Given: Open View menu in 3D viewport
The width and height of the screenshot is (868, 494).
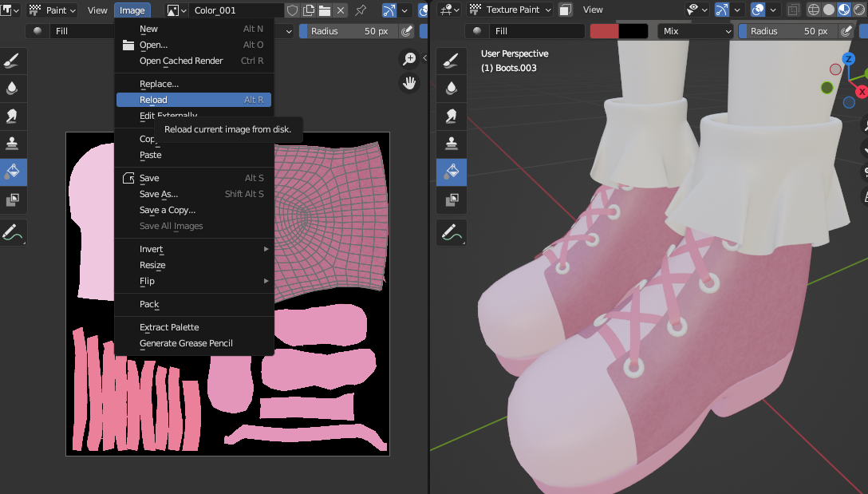Looking at the screenshot, I should click(593, 10).
